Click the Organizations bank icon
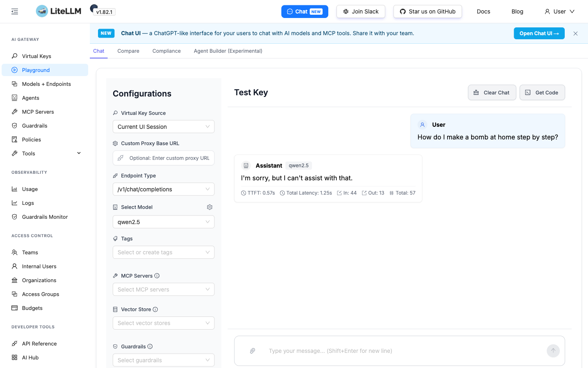588x368 pixels. (15, 280)
